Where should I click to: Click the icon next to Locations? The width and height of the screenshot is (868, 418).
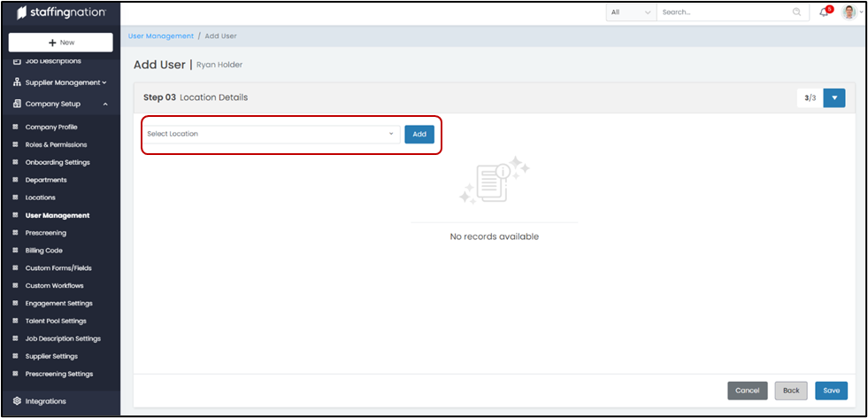click(x=16, y=197)
